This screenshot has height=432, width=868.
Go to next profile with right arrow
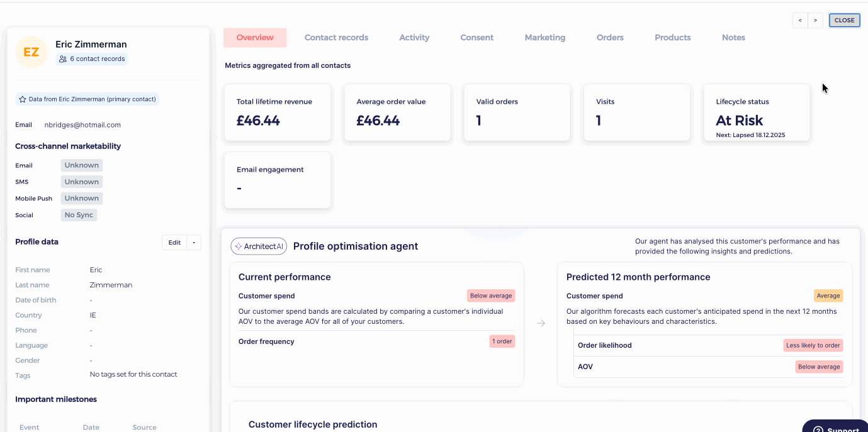pos(815,20)
